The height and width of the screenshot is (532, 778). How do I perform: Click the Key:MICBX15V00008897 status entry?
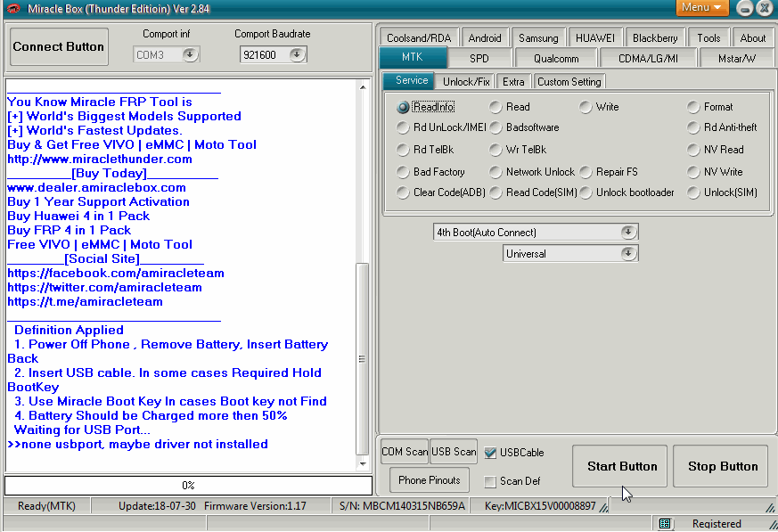[540, 506]
